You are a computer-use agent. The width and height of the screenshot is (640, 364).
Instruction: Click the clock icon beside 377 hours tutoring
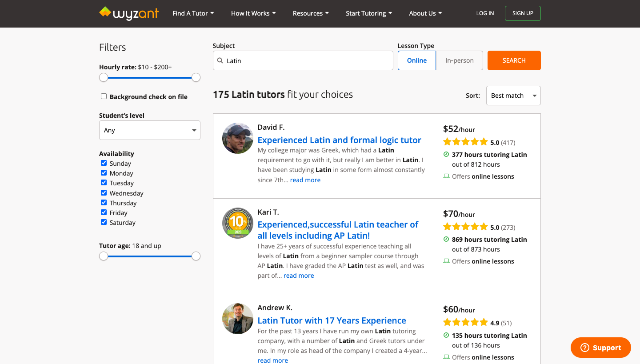(x=446, y=155)
